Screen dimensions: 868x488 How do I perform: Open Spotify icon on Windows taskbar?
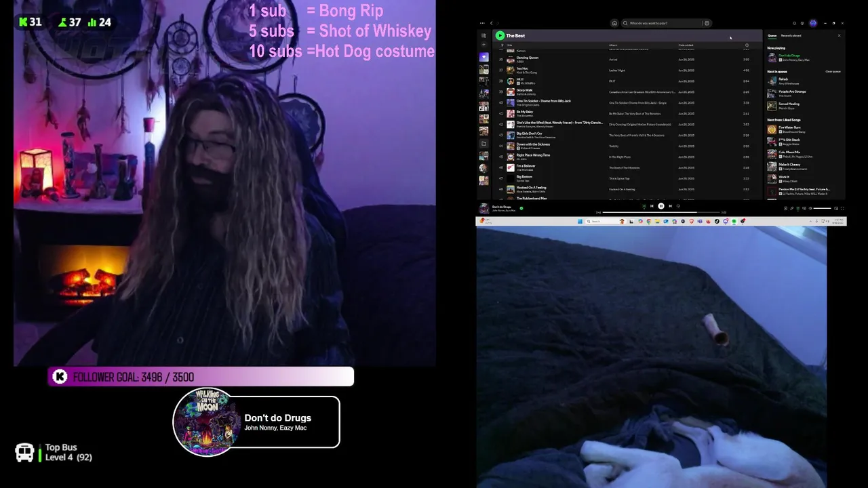(x=734, y=221)
